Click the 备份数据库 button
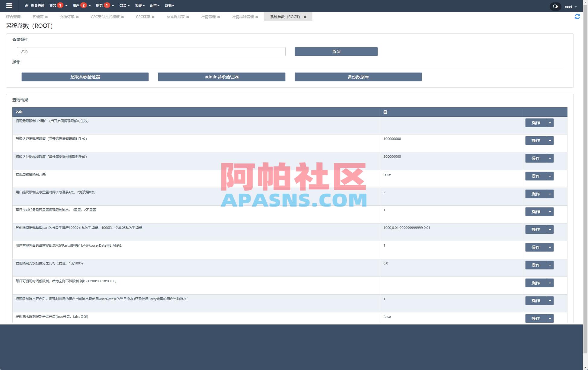Viewport: 588px width, 370px height. 358,77
